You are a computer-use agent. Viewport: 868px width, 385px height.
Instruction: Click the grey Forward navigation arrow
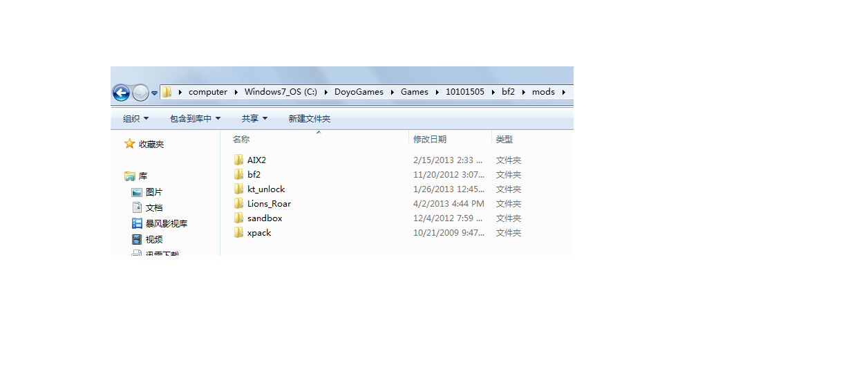click(140, 92)
